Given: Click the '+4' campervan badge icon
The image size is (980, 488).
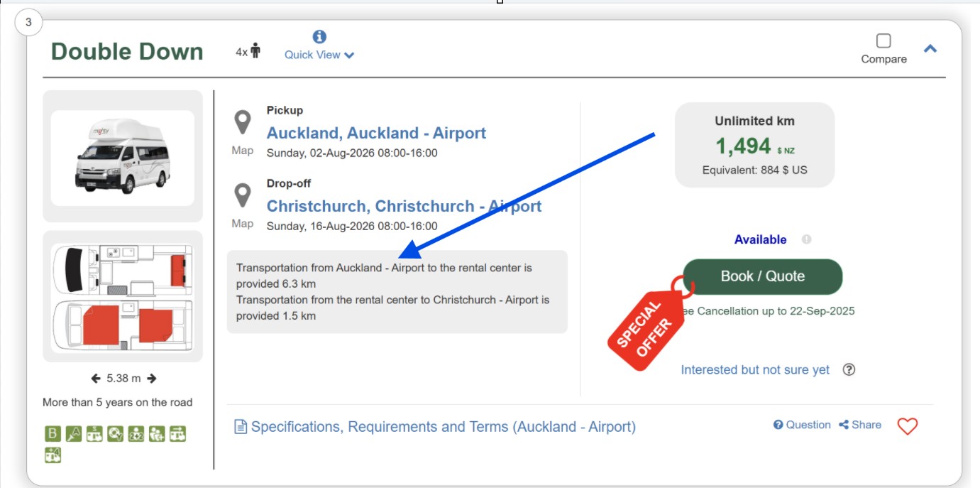Looking at the screenshot, I should pyautogui.click(x=53, y=456).
